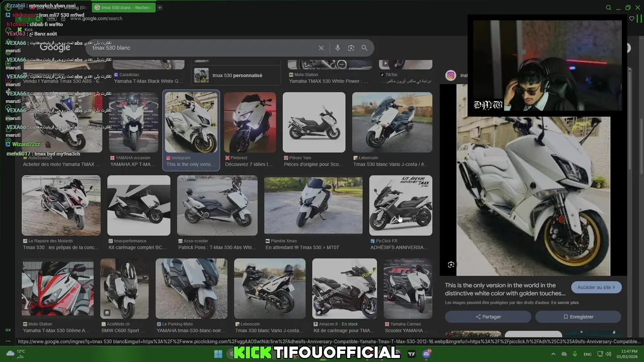This screenshot has height=362, width=644.
Task: Click into the 'tmax 530 blanc' search field
Action: (x=201, y=48)
